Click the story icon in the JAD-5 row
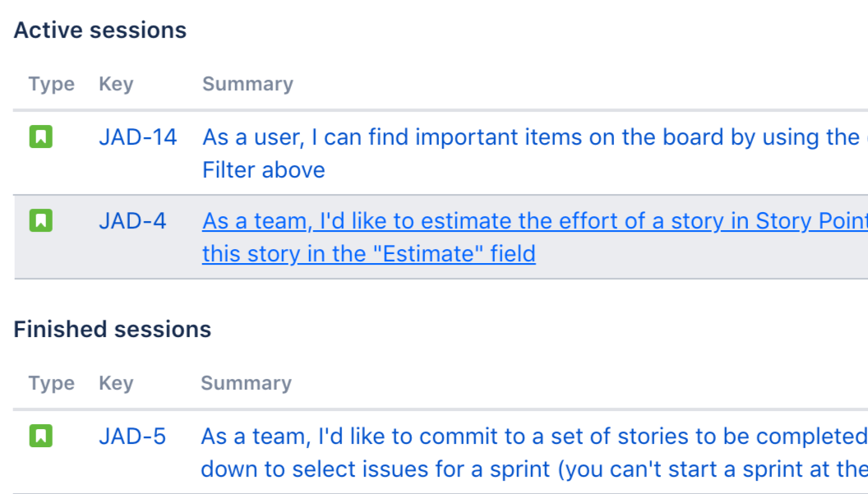Viewport: 868px width, 494px height. 40,436
